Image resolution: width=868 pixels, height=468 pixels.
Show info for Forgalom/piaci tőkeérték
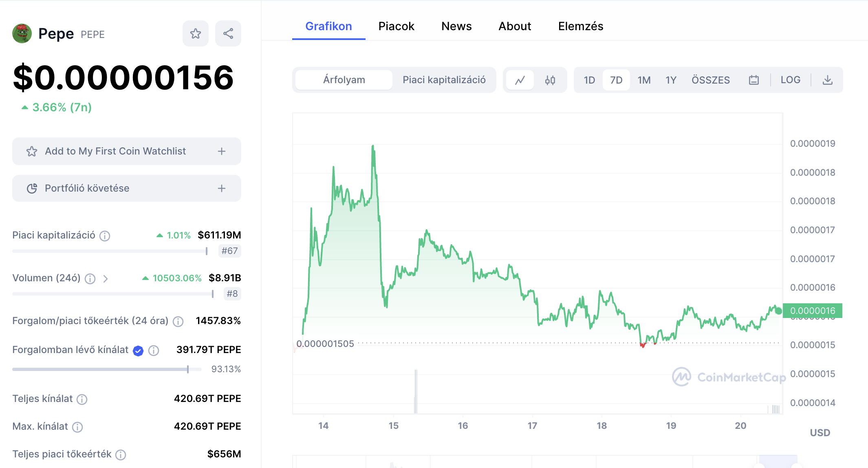[x=178, y=321]
